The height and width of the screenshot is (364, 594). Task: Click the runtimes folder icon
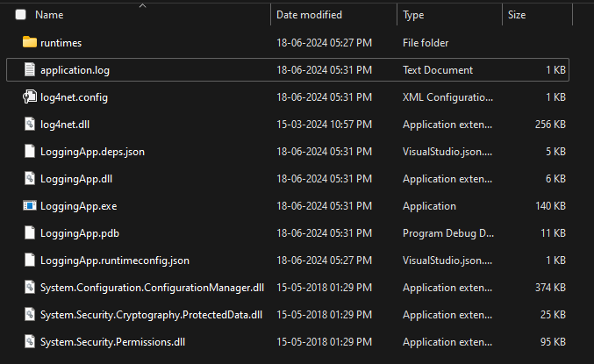30,42
